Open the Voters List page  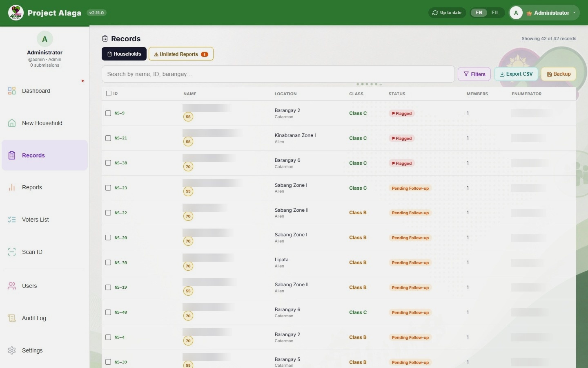pos(45,220)
